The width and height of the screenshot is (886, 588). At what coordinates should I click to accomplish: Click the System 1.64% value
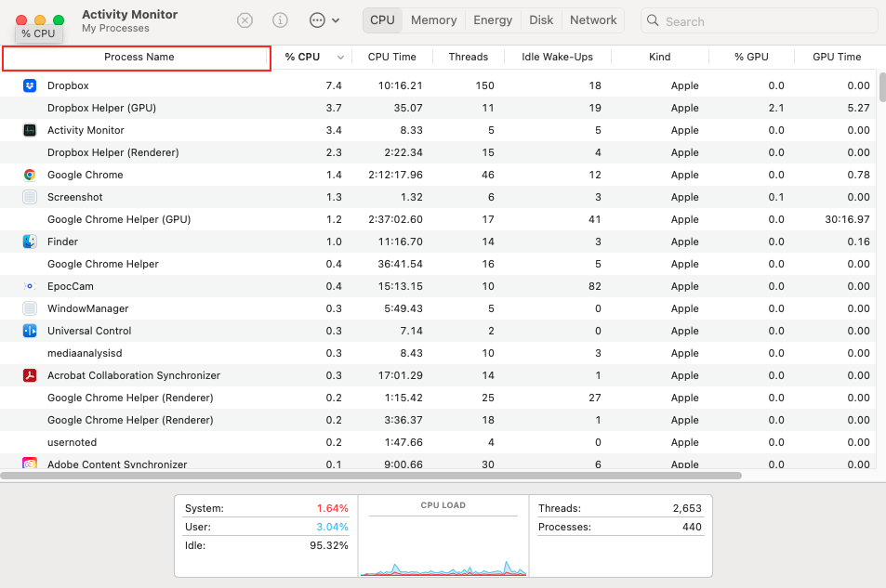pyautogui.click(x=332, y=508)
